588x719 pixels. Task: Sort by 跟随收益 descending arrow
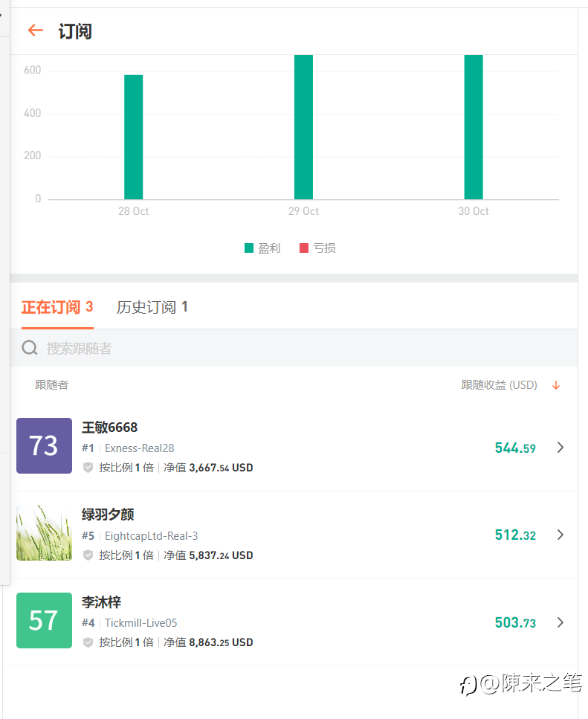[x=556, y=385]
